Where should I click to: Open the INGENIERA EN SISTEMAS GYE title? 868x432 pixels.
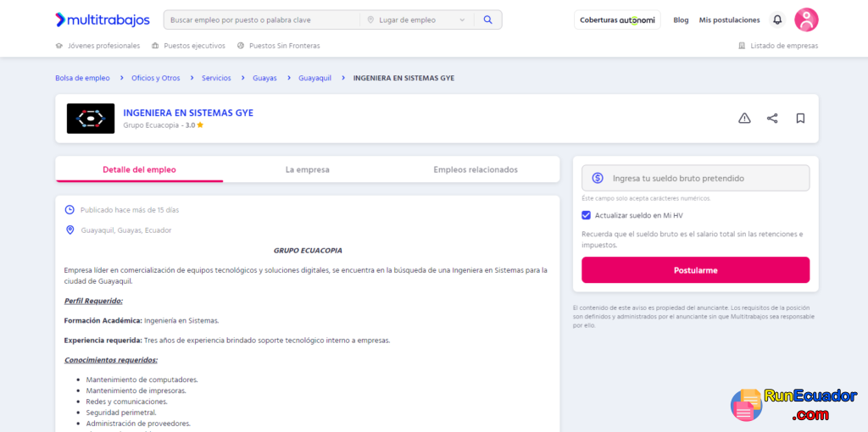pos(188,113)
